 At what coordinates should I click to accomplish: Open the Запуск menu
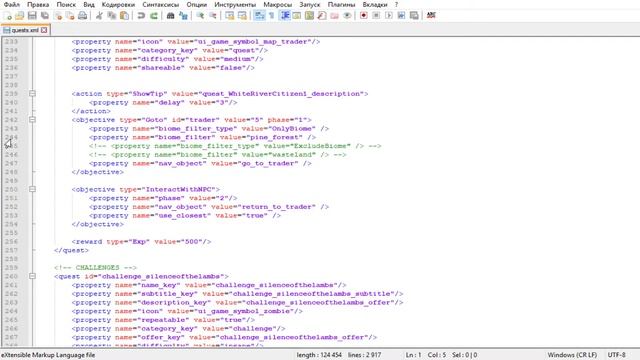tap(310, 4)
